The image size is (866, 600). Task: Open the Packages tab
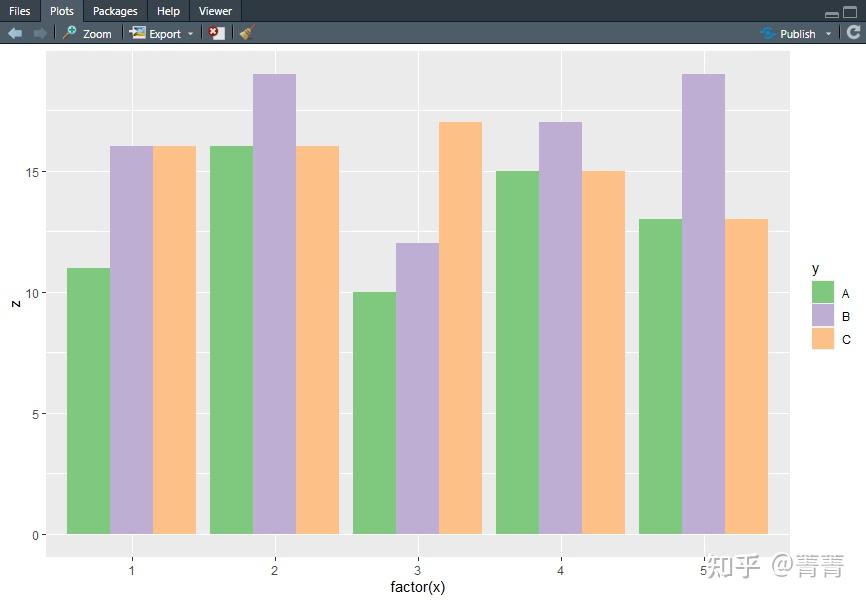point(114,11)
